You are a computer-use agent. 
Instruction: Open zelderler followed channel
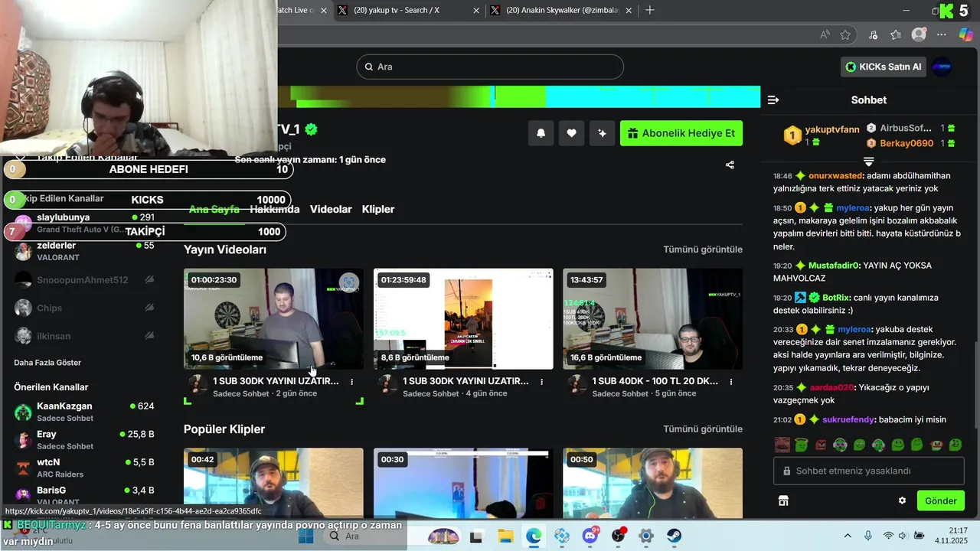[84, 251]
